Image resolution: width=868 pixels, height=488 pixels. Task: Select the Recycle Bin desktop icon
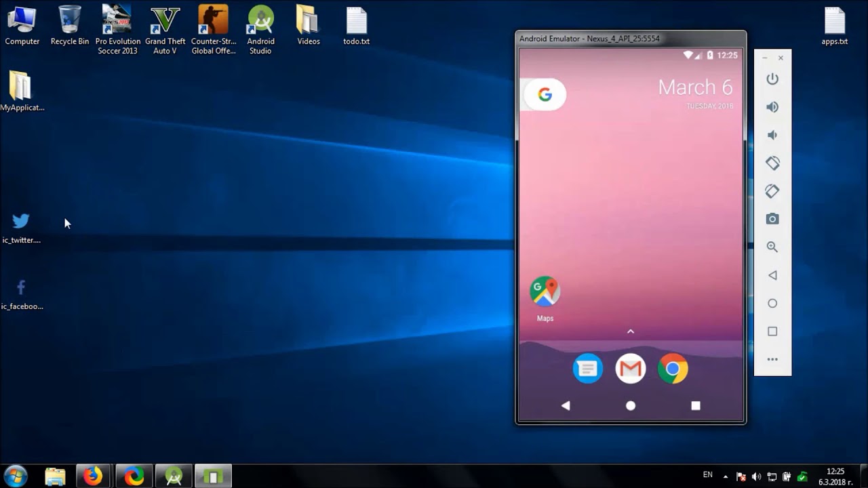coord(70,26)
